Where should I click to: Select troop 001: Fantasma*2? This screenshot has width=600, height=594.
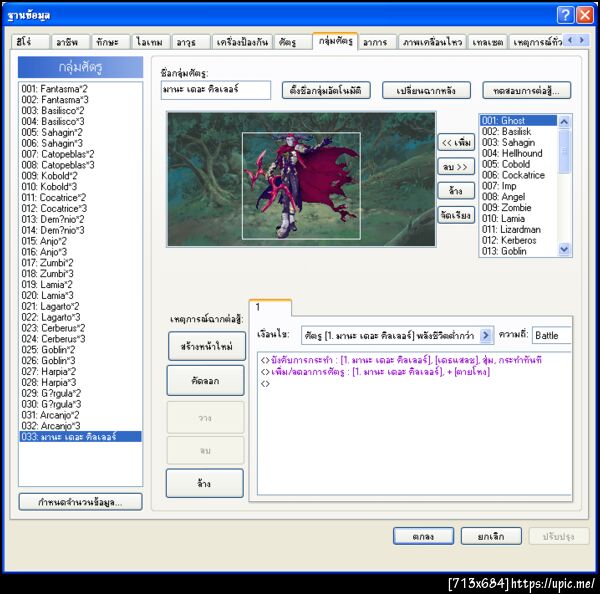pyautogui.click(x=80, y=89)
